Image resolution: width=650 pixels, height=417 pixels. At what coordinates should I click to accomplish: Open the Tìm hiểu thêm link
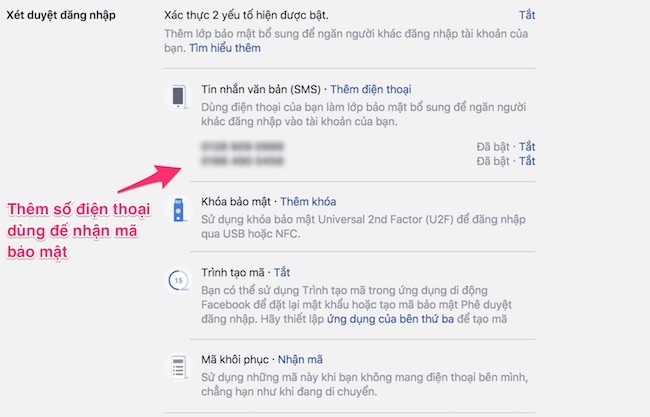point(225,48)
